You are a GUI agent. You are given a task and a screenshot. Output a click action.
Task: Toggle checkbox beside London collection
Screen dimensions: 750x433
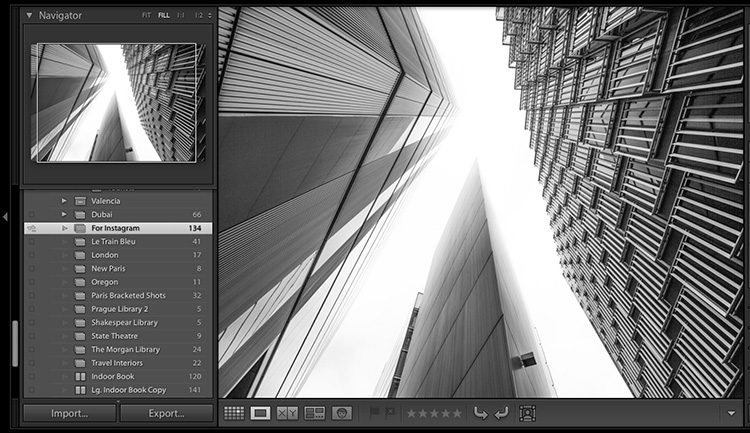(x=32, y=255)
